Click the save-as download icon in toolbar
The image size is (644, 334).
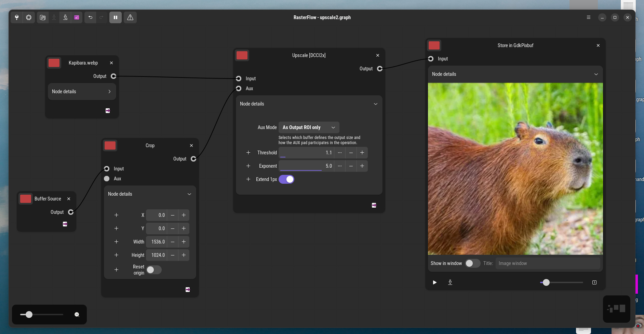[65, 17]
